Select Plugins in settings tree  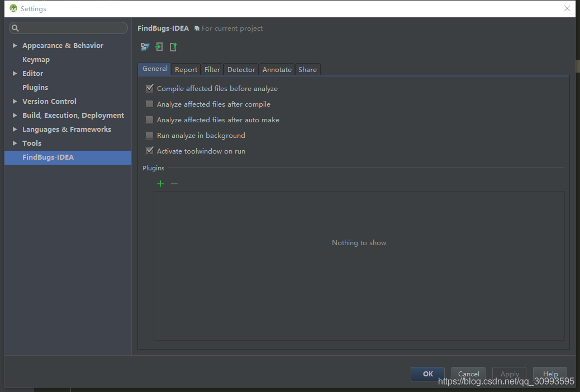35,87
